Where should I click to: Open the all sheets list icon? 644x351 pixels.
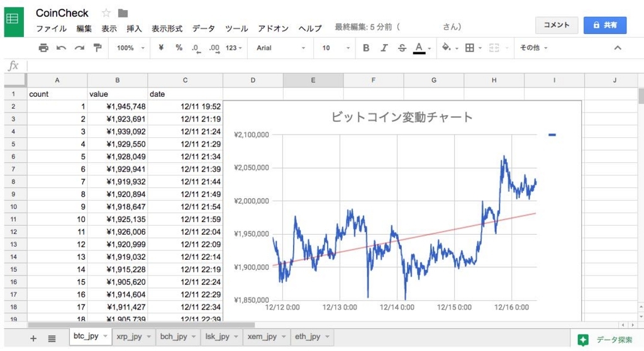tap(52, 338)
